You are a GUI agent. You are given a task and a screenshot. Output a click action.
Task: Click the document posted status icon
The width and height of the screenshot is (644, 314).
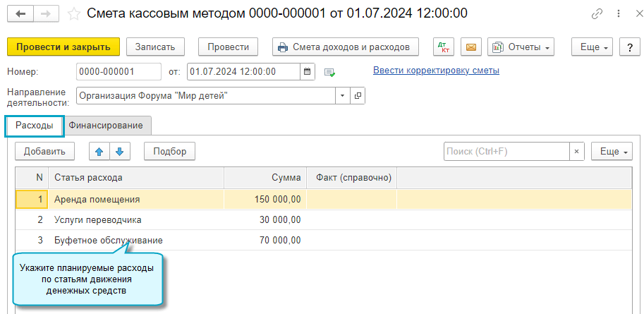(x=329, y=72)
